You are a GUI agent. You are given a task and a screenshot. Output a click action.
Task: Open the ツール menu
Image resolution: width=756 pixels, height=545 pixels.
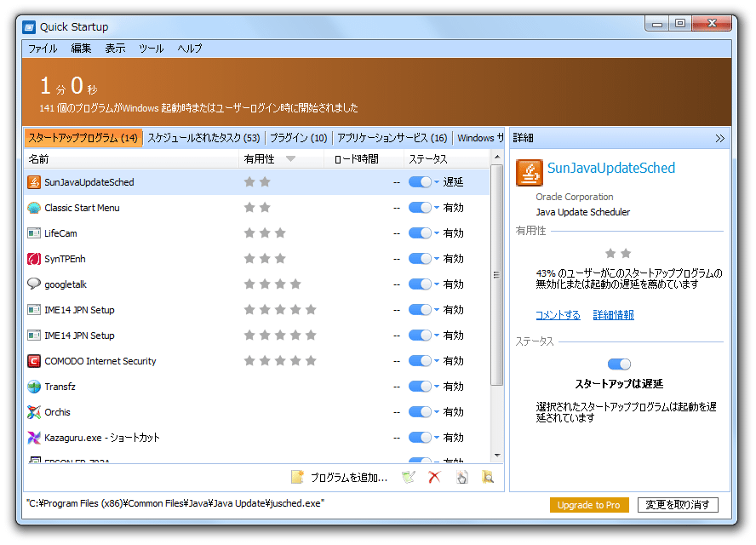[151, 49]
